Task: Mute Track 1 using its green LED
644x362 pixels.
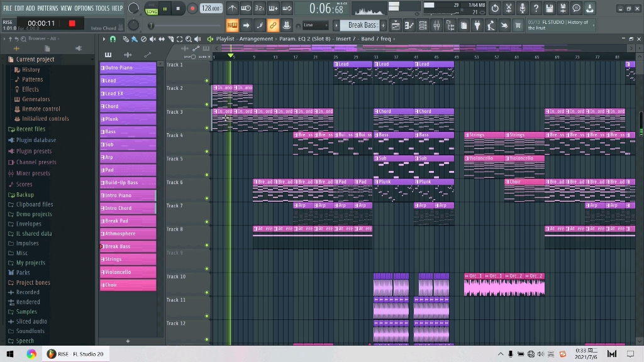Action: pos(206,81)
